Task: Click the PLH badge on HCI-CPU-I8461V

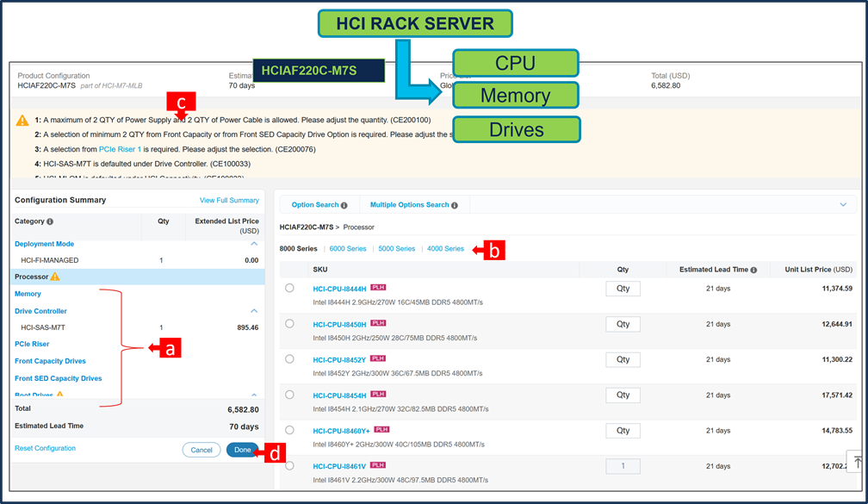Action: coord(378,465)
